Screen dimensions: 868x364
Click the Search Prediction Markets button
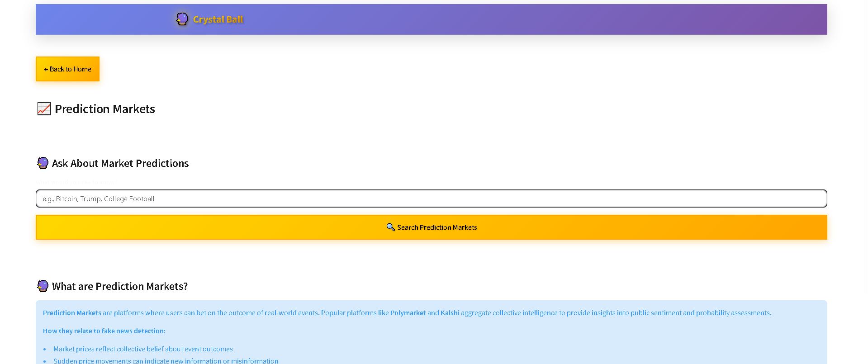pyautogui.click(x=432, y=227)
